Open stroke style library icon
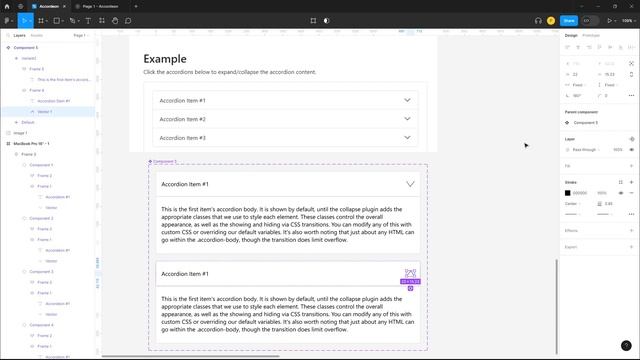The image size is (640, 360). pos(620,182)
